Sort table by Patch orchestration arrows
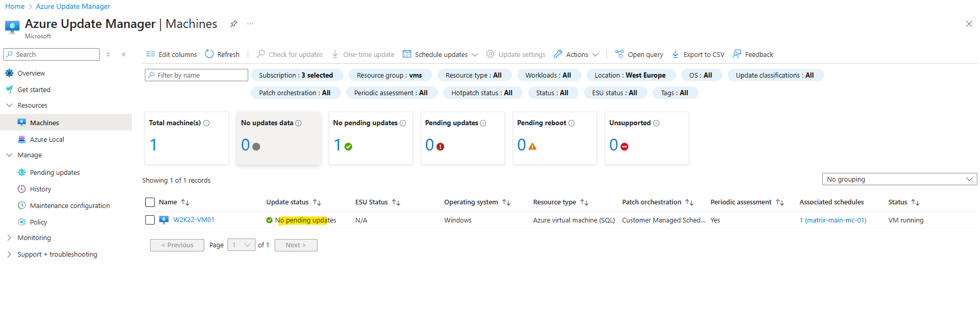The height and width of the screenshot is (312, 980). point(689,202)
